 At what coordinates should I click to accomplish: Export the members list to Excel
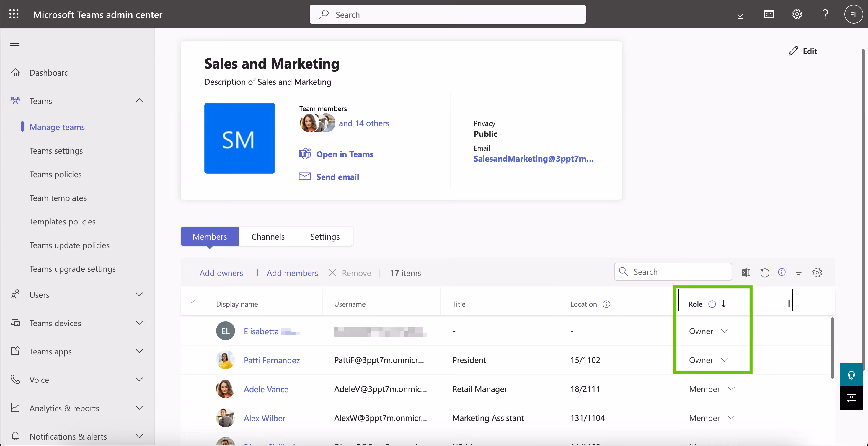click(x=746, y=272)
